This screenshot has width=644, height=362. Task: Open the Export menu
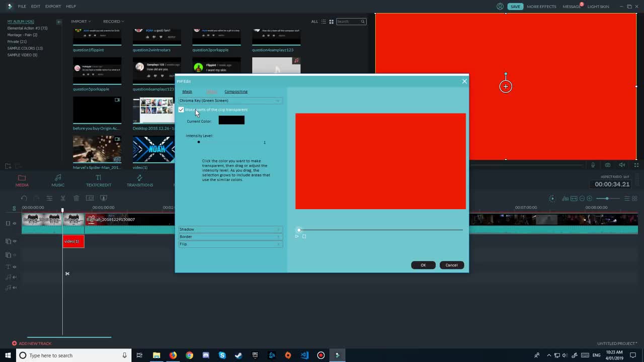click(53, 7)
